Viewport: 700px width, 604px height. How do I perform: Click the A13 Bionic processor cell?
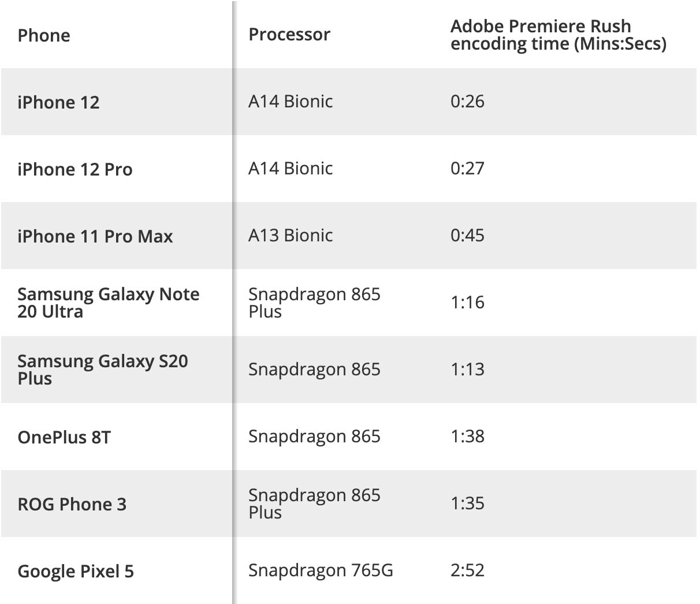point(291,235)
